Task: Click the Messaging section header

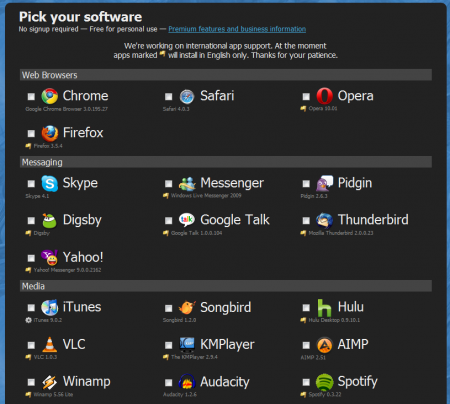Action: [226, 162]
